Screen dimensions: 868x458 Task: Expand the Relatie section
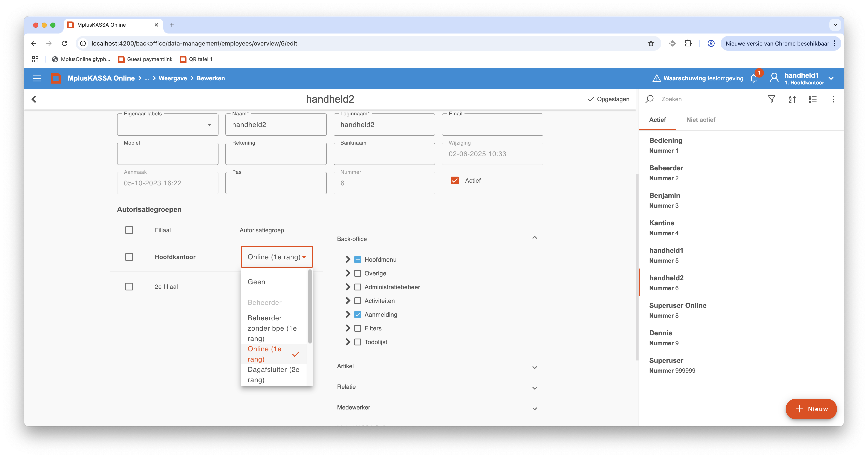[535, 388]
